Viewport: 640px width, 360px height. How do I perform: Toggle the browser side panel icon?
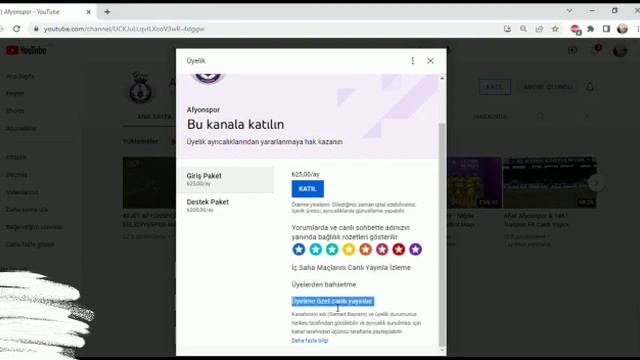coord(606,29)
